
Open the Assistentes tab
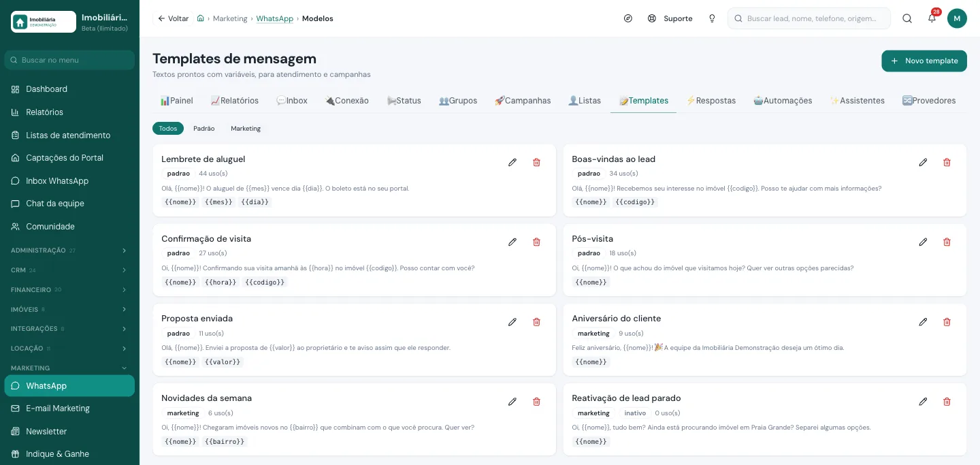click(857, 101)
